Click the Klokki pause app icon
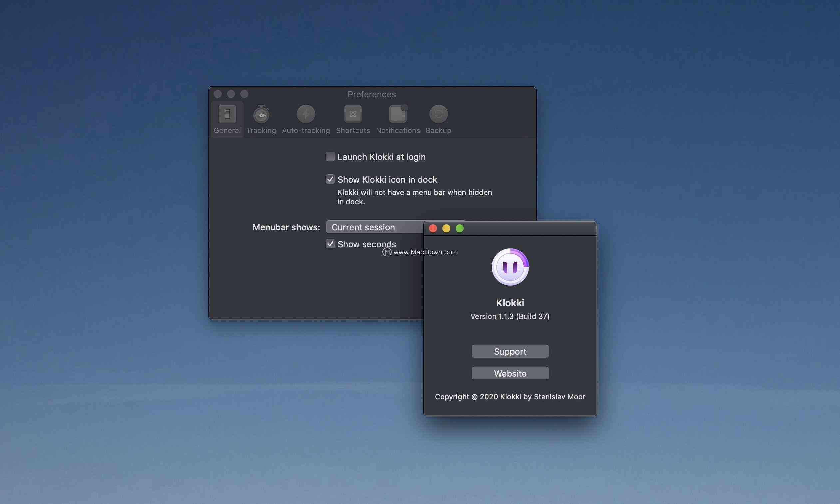 (510, 267)
